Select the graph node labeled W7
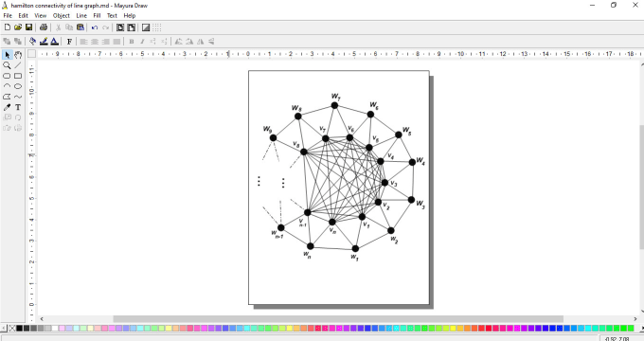Screen dimensions: 644x341 (x=334, y=105)
